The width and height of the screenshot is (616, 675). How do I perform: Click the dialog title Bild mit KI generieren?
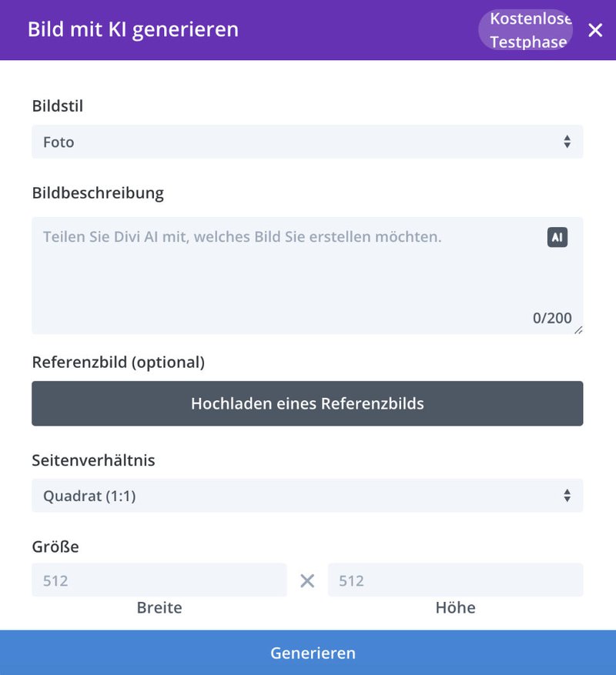pos(132,30)
